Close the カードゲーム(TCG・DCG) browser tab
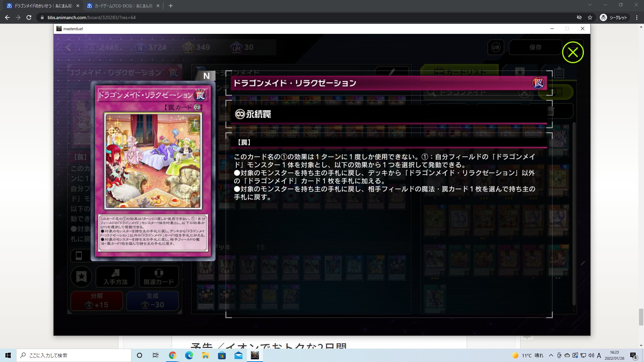 click(x=158, y=6)
